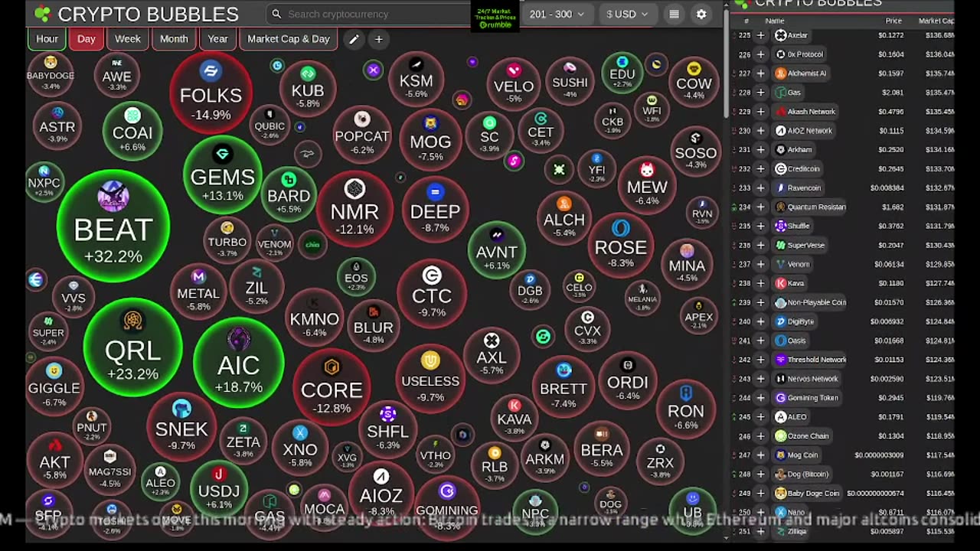Viewport: 980px width, 551px height.
Task: Expand the Kava row plus button
Action: click(x=760, y=283)
